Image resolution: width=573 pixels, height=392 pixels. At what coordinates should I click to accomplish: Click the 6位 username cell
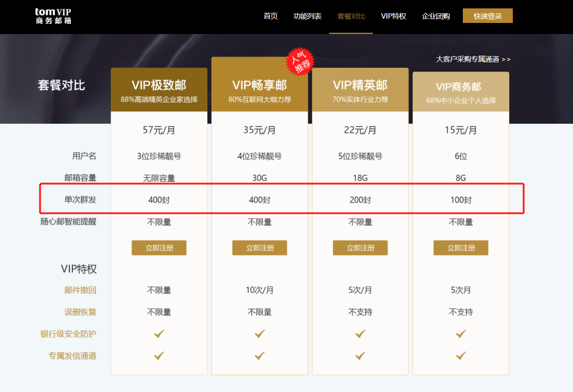point(461,156)
